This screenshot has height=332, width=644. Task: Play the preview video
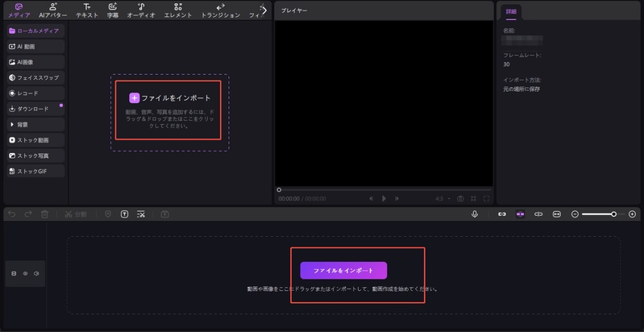click(384, 198)
